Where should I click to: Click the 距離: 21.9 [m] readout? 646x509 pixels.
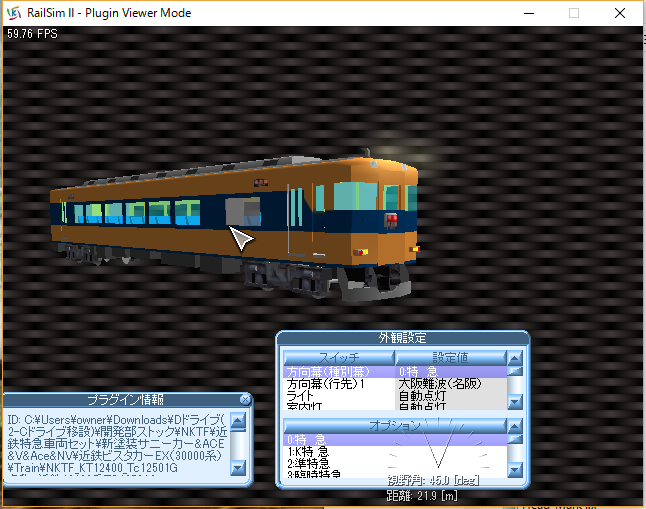(422, 495)
